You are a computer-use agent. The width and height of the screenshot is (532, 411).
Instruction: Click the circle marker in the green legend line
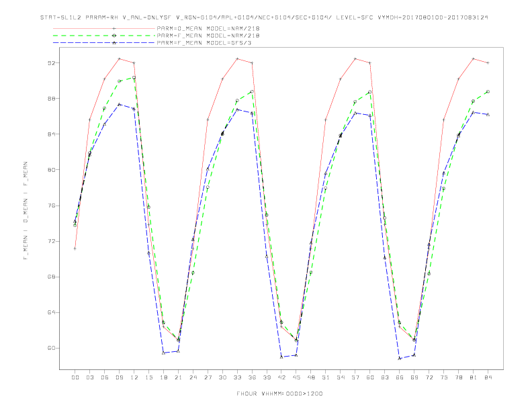click(x=114, y=36)
